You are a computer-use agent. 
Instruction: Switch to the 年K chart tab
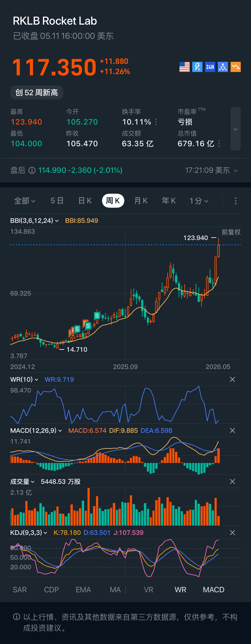point(169,201)
